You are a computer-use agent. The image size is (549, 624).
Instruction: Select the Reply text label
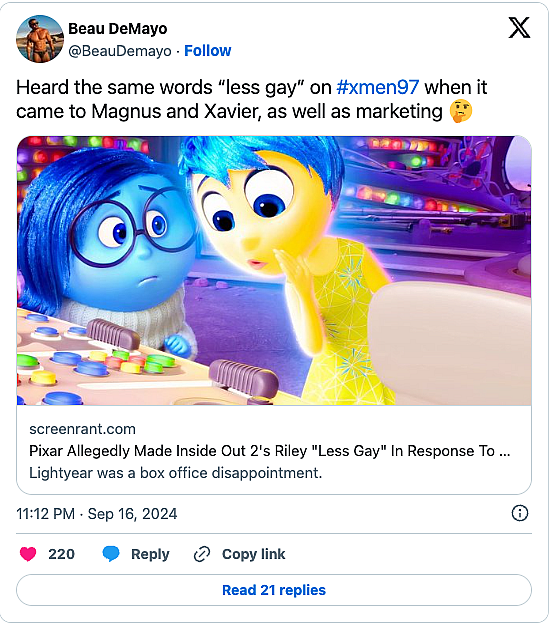(x=150, y=554)
